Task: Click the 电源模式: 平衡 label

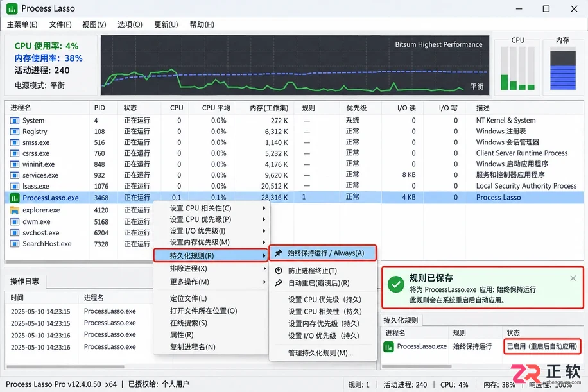Action: (40, 85)
